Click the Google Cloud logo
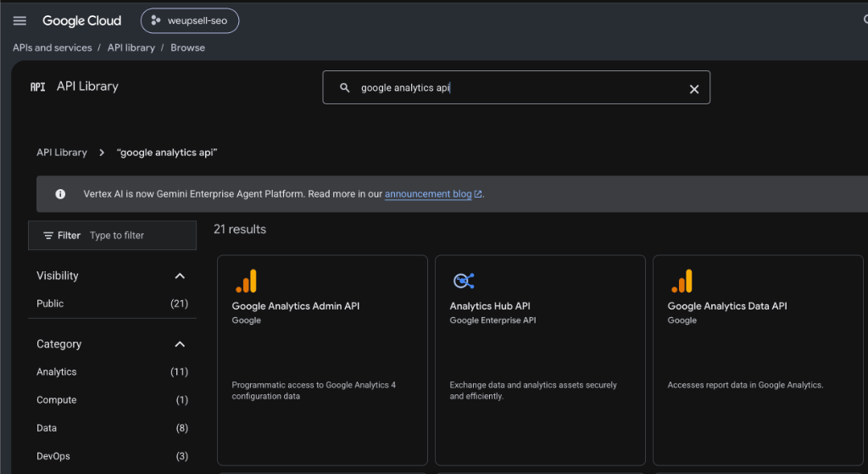Image resolution: width=868 pixels, height=474 pixels. click(x=82, y=20)
